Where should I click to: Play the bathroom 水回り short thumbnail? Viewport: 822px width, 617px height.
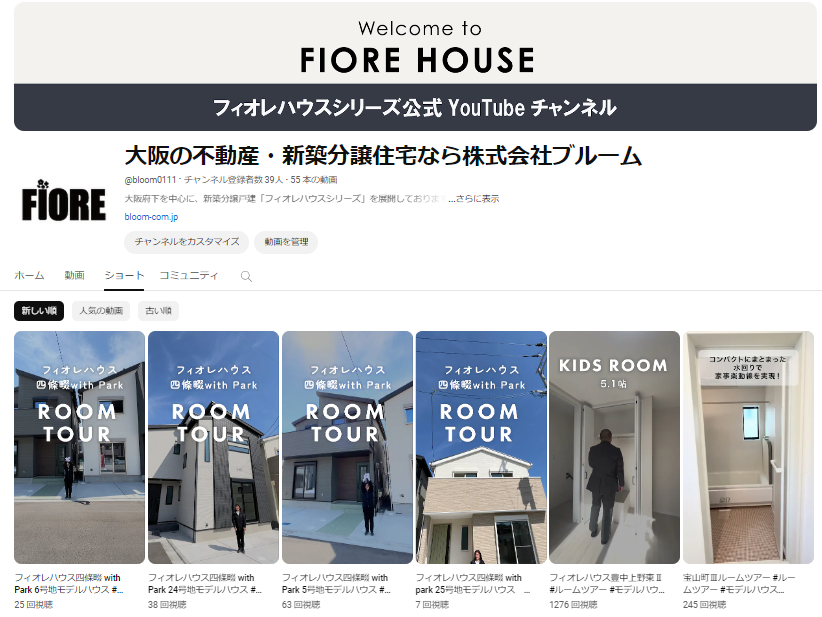pyautogui.click(x=748, y=447)
